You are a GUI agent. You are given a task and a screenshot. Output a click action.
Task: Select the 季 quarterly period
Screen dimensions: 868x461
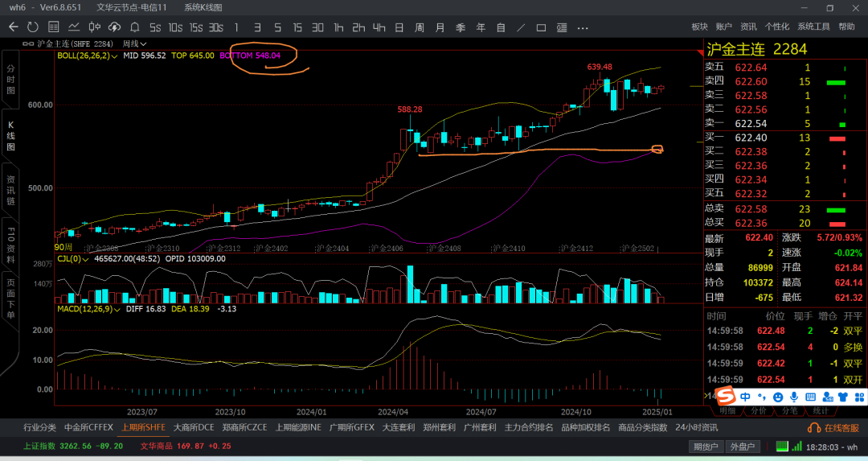point(460,27)
